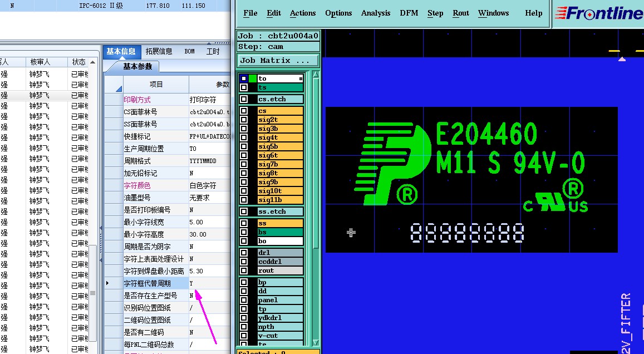The image size is (644, 354).
Task: Toggle checkbox for 'to' layer
Action: [x=244, y=78]
